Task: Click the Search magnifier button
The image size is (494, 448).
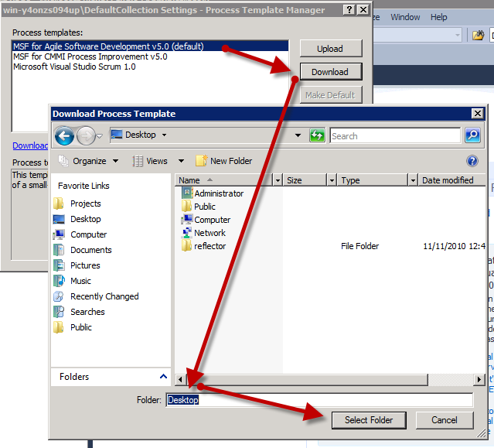Action: [x=472, y=135]
